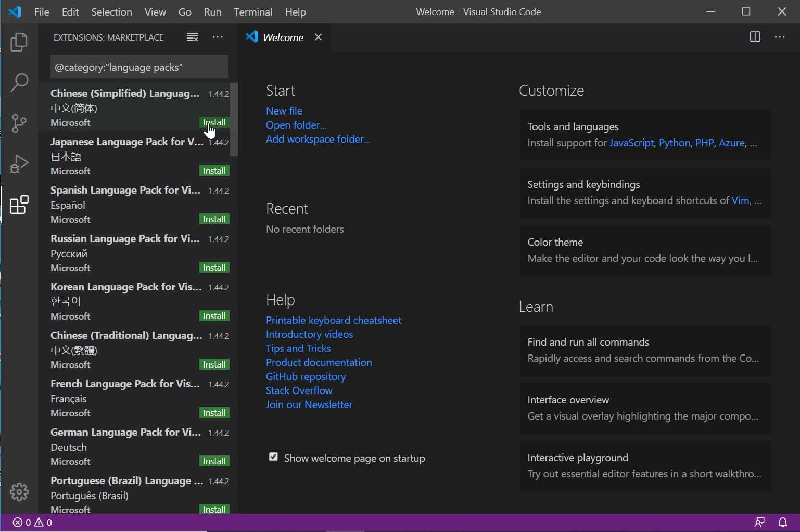Open the Manage gear menu
The width and height of the screenshot is (800, 532).
[19, 491]
